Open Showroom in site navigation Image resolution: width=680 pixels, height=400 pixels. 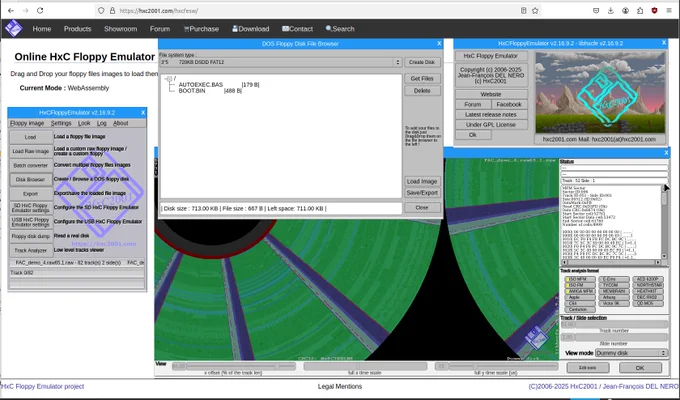coord(120,29)
